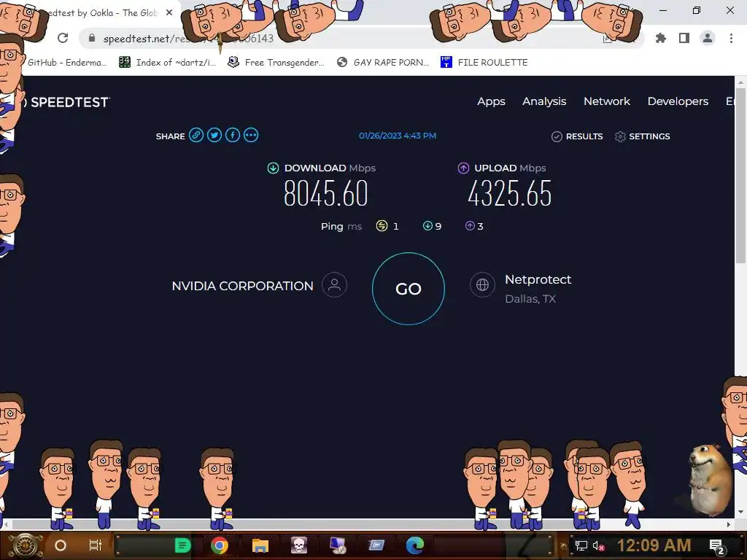The width and height of the screenshot is (747, 560).
Task: Share the result on Twitter
Action: pyautogui.click(x=214, y=135)
